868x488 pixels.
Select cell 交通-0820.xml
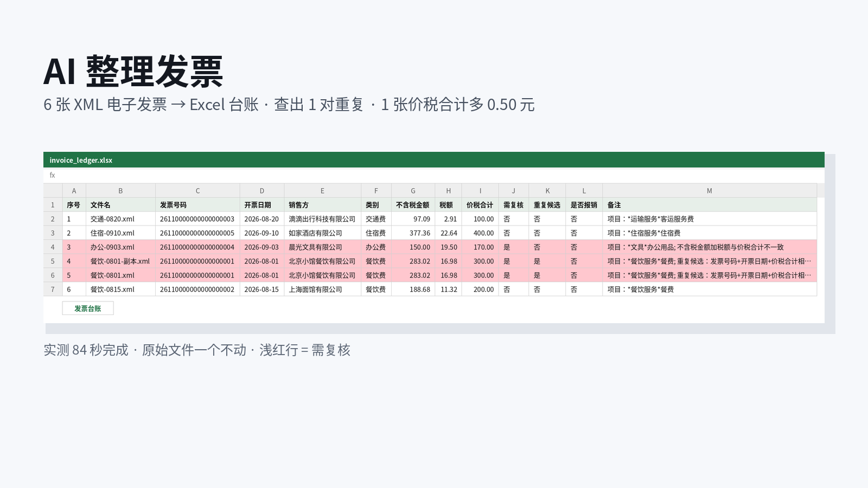[x=121, y=219]
